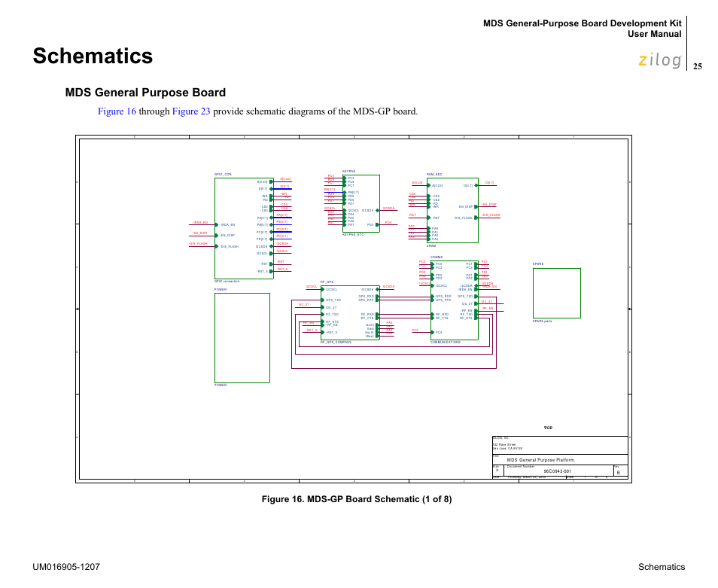Click document number "96C0943-001"
The image size is (718, 588).
click(557, 471)
